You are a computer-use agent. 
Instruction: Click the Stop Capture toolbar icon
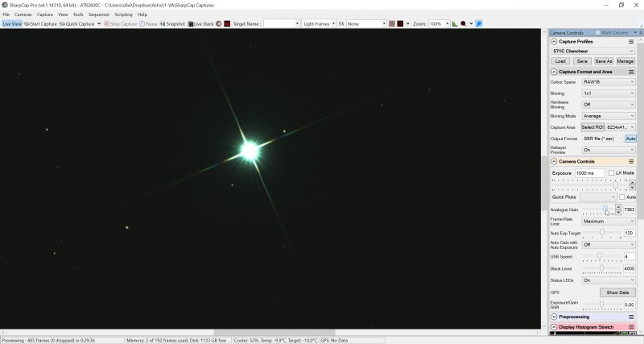[120, 24]
